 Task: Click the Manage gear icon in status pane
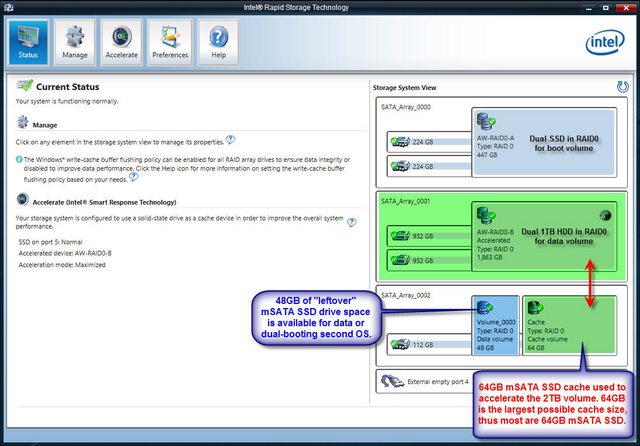coord(23,122)
